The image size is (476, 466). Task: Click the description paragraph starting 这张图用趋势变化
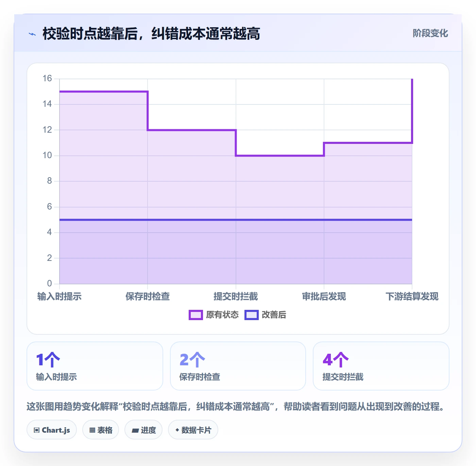(x=237, y=406)
